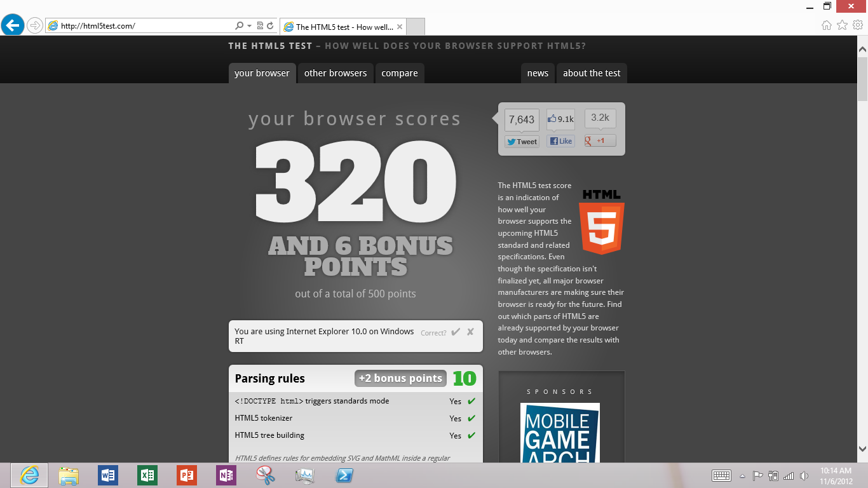Reject browser detection with the X icon
Viewport: 868px width, 488px height.
[470, 332]
